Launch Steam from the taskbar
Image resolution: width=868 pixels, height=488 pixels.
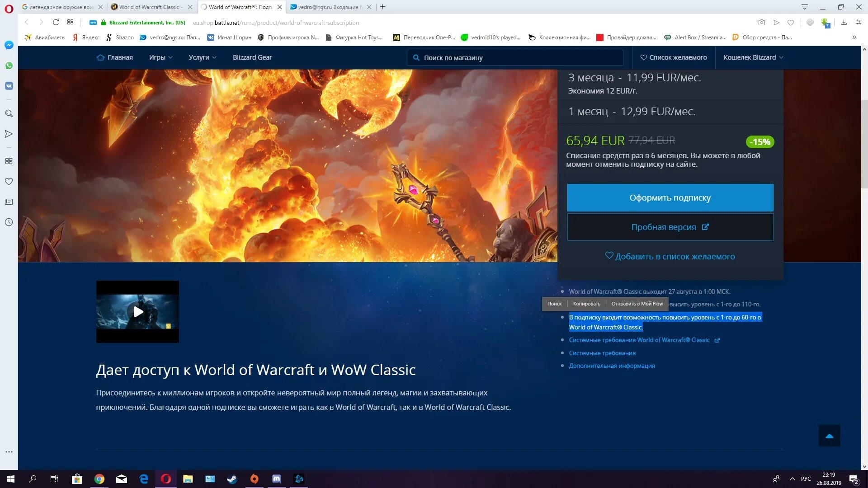pyautogui.click(x=232, y=479)
